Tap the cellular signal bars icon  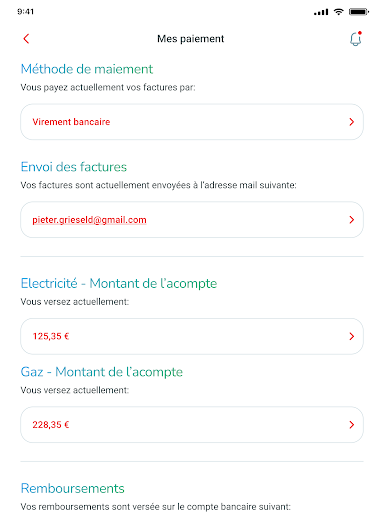pyautogui.click(x=321, y=12)
